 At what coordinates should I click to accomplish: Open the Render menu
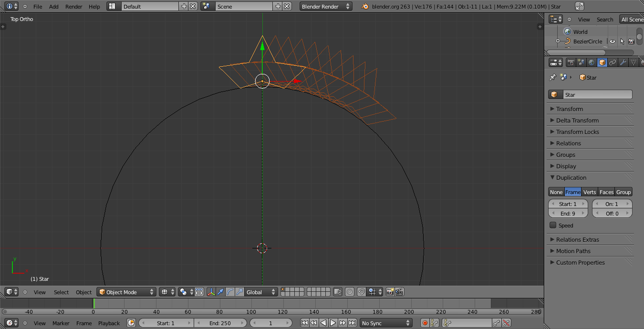coord(74,6)
